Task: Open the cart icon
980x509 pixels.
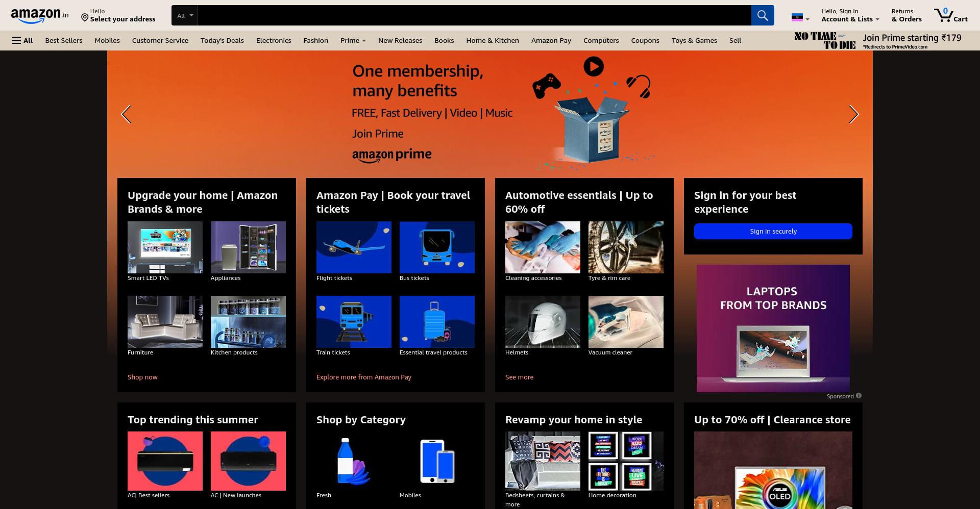Action: 950,15
